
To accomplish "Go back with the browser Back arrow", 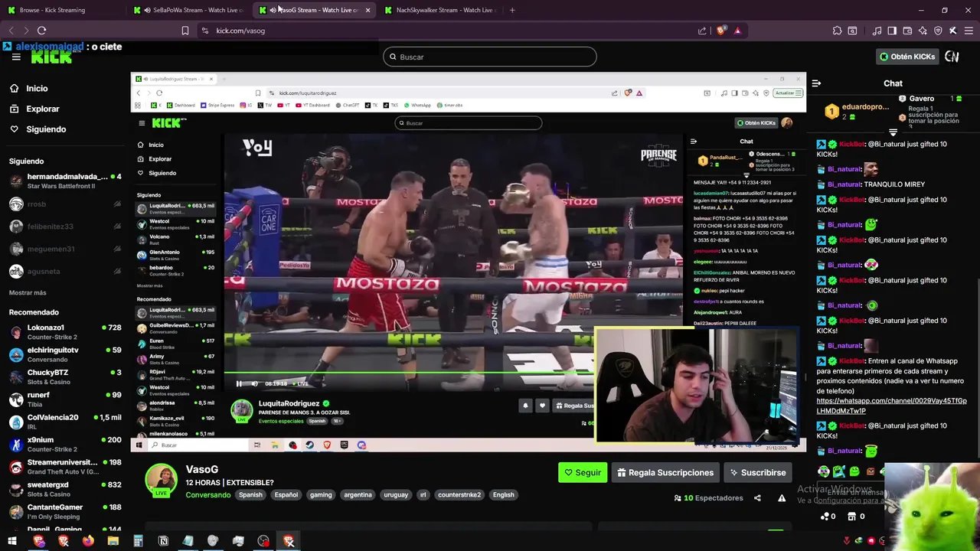I will coord(11,31).
